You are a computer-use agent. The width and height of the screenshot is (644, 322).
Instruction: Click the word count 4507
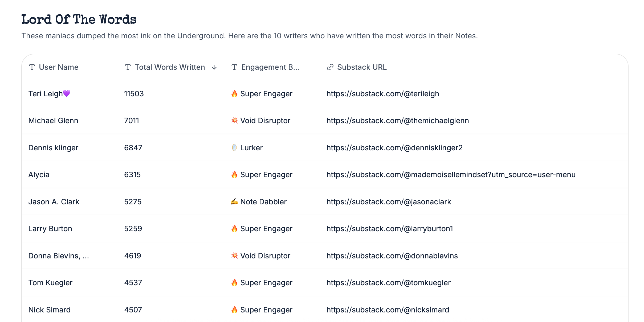133,310
